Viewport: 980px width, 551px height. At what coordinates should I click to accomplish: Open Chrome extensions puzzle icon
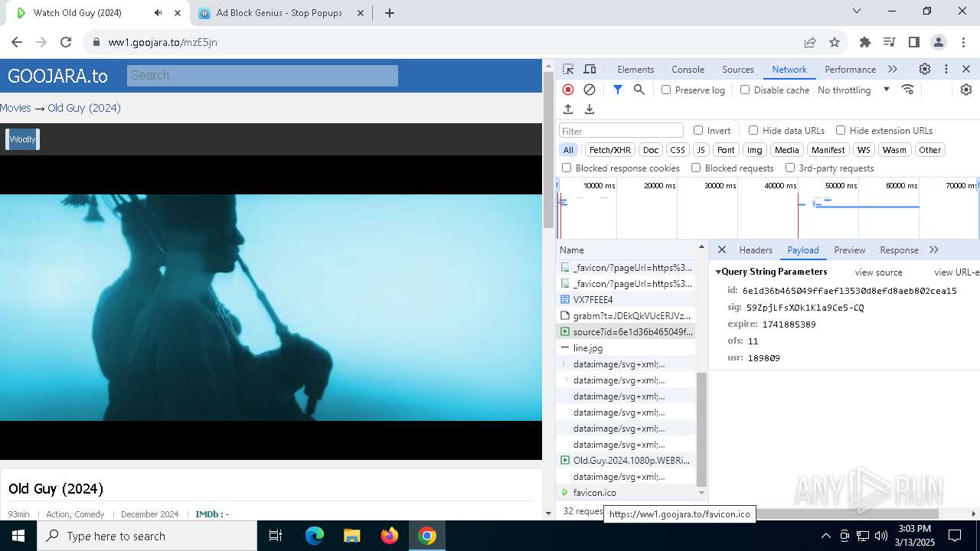coord(865,42)
